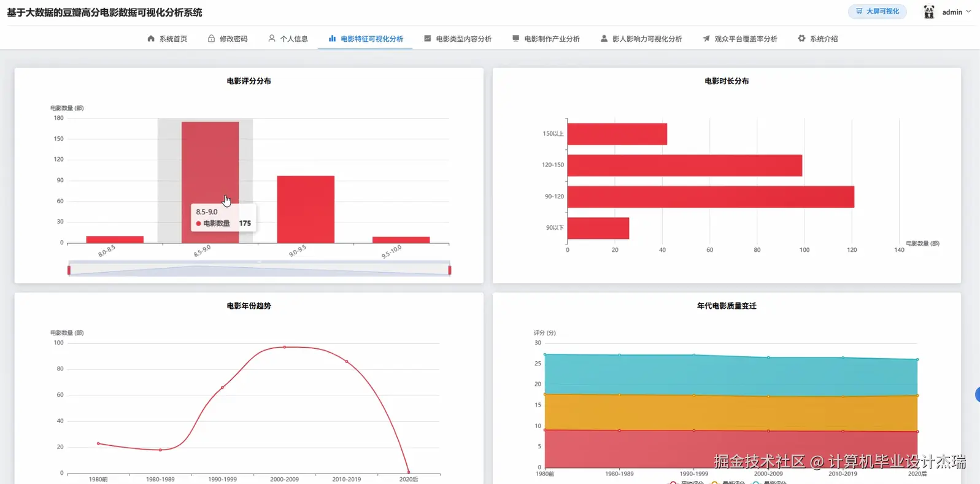
Task: Click the teal top area in 年代电影质量变迁
Action: tap(731, 375)
